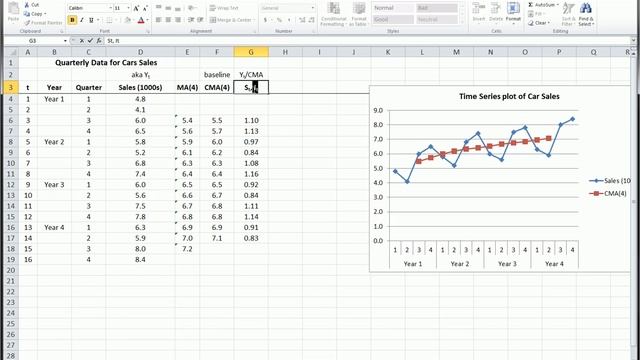This screenshot has width=640, height=360.
Task: Center text horizontally
Action: (168, 20)
